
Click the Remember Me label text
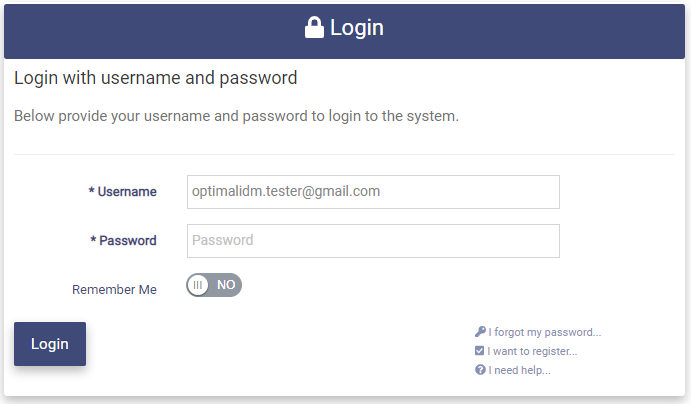[114, 290]
